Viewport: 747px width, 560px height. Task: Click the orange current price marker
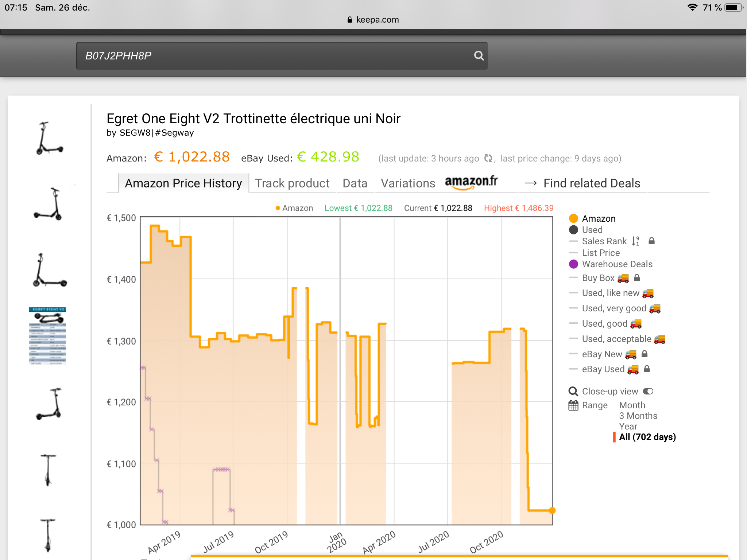pos(552,510)
